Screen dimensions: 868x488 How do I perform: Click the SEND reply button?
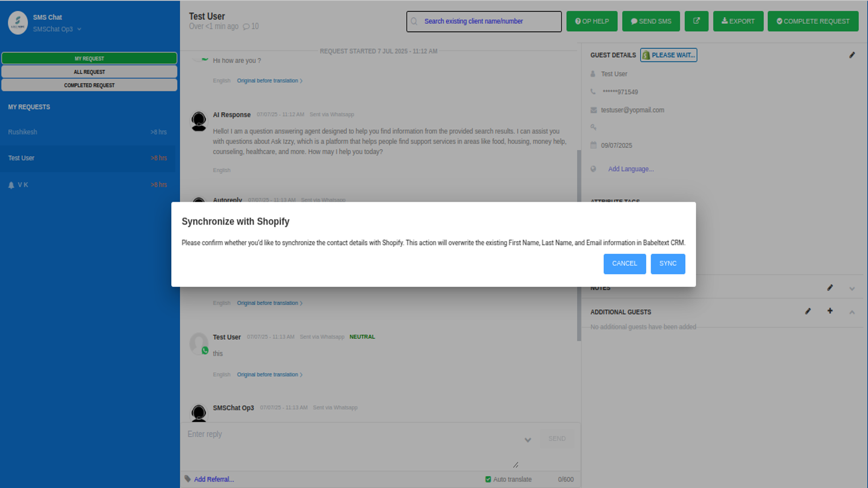click(557, 439)
